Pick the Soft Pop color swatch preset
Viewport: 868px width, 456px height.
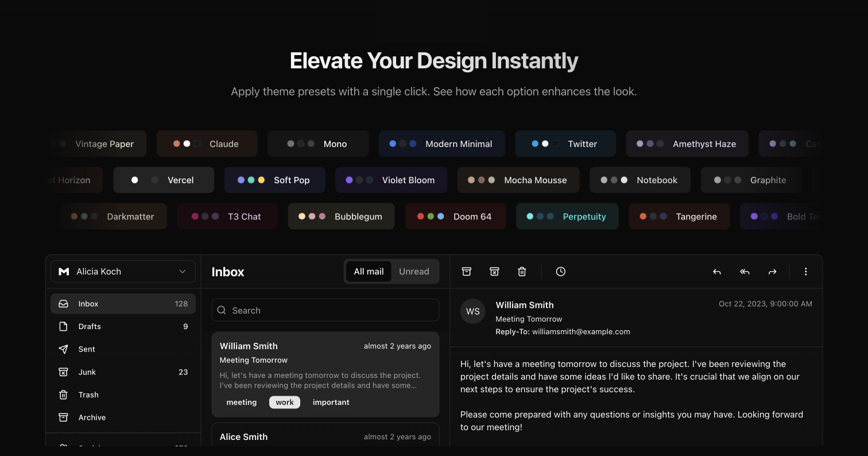point(274,180)
